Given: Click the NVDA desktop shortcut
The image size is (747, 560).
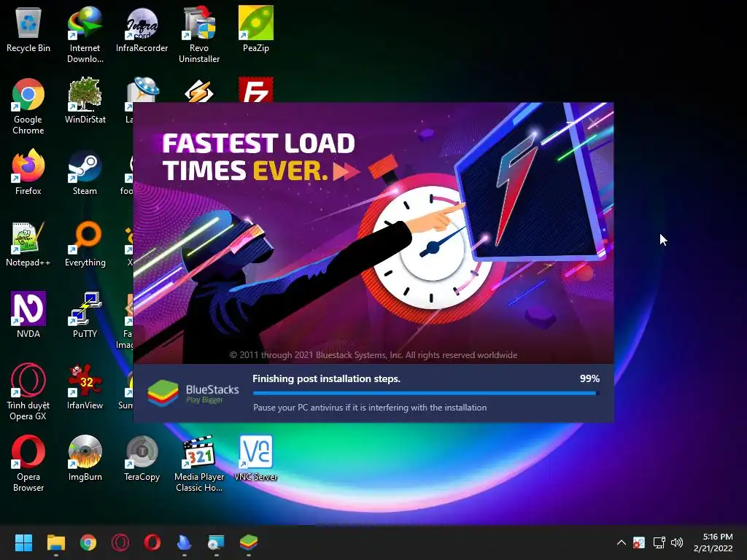Looking at the screenshot, I should pyautogui.click(x=28, y=315).
